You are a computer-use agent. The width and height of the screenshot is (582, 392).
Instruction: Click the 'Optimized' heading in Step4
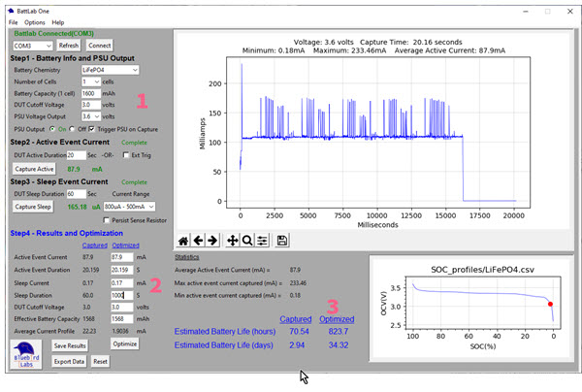click(125, 245)
